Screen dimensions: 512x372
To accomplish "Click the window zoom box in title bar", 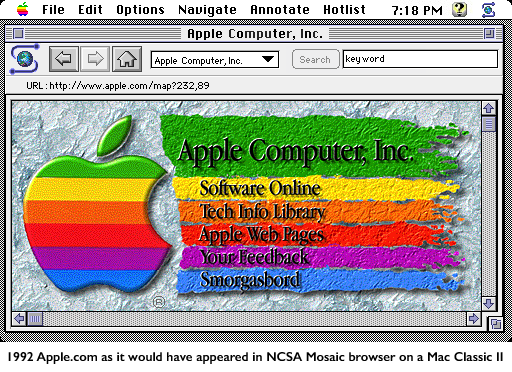I will tap(489, 33).
